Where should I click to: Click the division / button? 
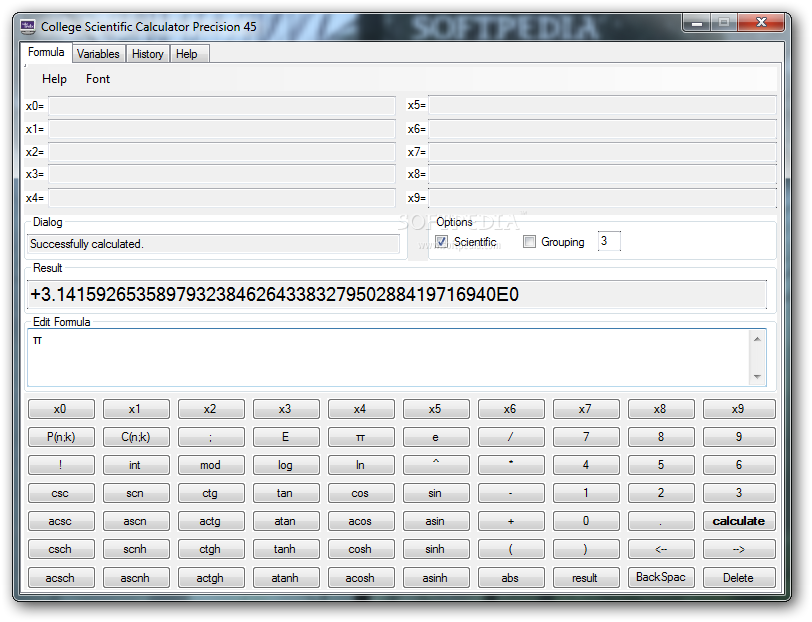point(511,437)
